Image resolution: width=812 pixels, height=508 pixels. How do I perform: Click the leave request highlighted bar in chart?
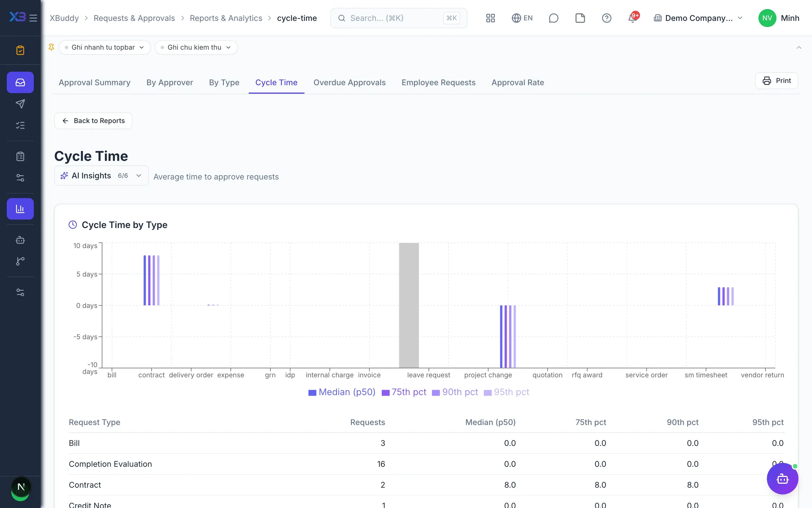[x=409, y=305]
